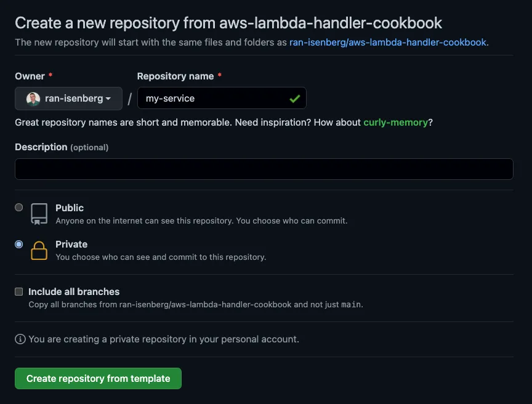The width and height of the screenshot is (532, 404).
Task: Click the caret arrow next to ran-isenberg
Action: pos(108,99)
